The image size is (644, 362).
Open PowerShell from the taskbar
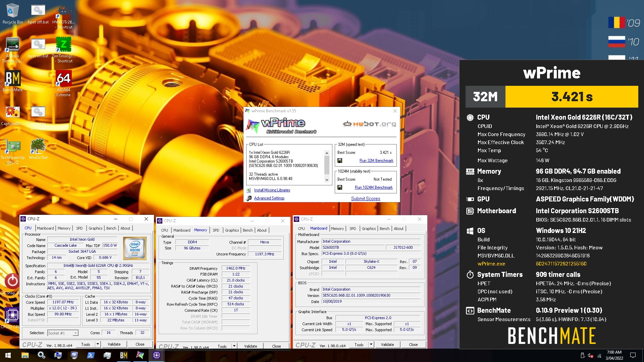[x=91, y=355]
